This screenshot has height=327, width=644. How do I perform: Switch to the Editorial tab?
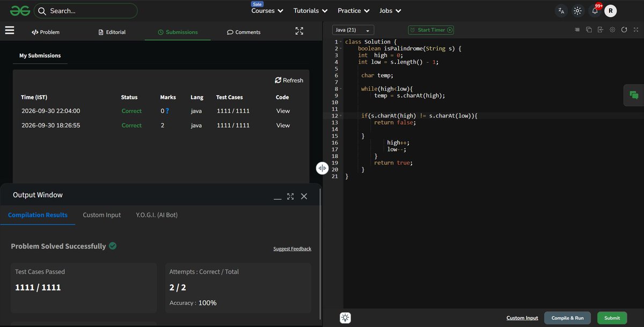click(x=112, y=32)
